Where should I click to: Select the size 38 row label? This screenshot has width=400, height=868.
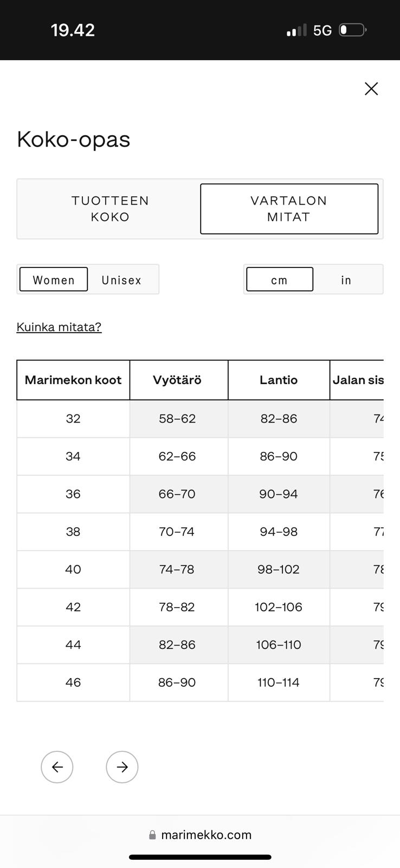[73, 532]
